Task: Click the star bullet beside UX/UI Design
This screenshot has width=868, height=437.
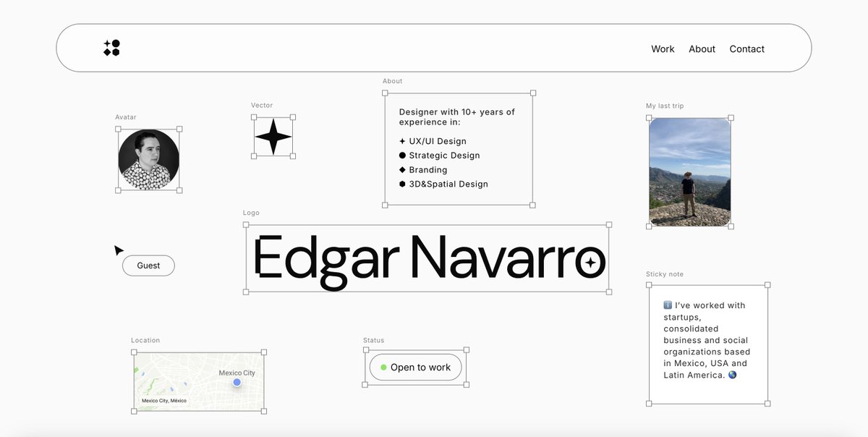Action: (x=402, y=141)
